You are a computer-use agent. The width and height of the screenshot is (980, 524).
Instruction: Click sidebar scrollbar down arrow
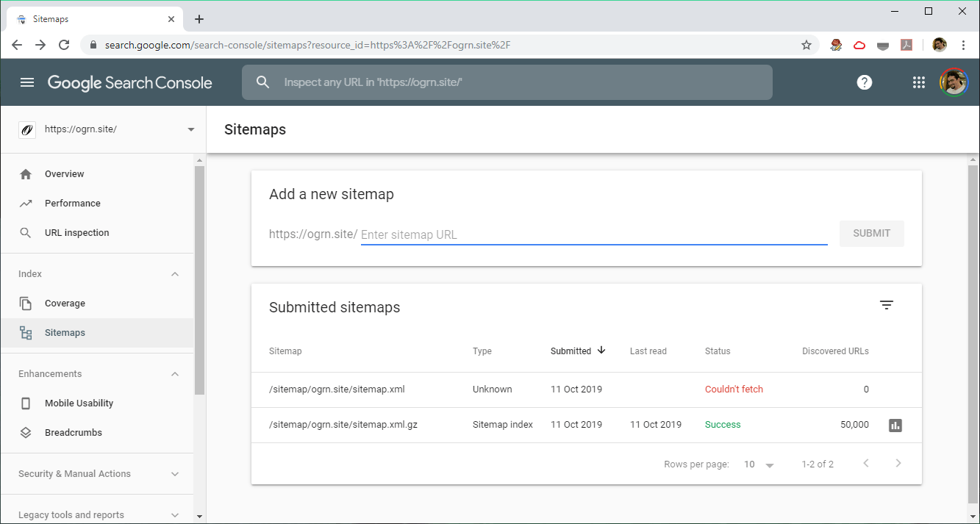[x=199, y=517]
